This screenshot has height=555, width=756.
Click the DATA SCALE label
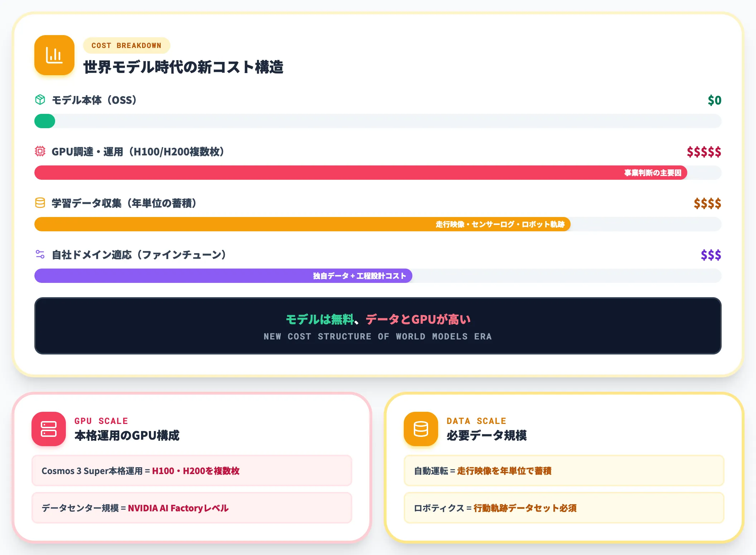point(476,421)
